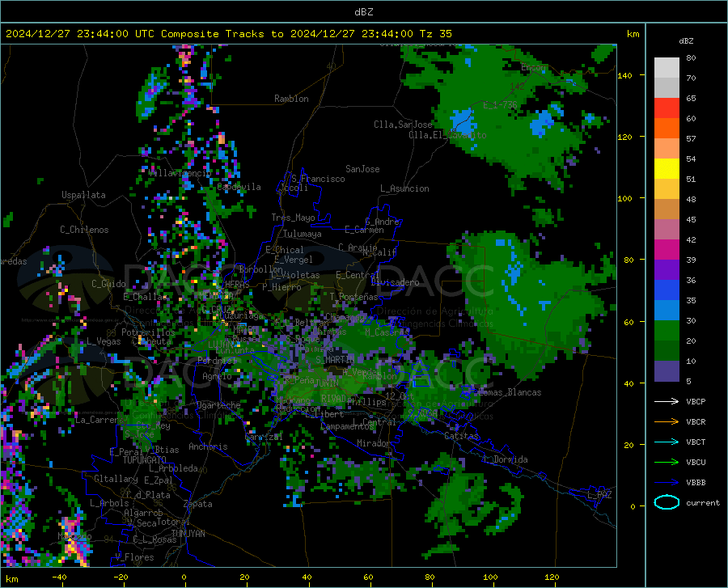This screenshot has width=728, height=588.
Task: Click the 'Composite Tracks to' header text
Action: click(222, 34)
